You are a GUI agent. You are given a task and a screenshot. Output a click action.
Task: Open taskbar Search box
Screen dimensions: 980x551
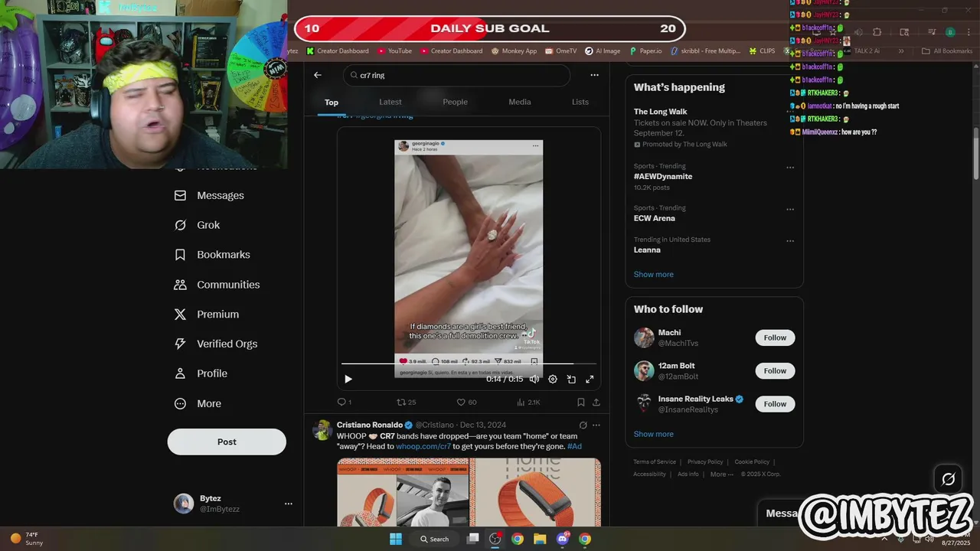(x=435, y=539)
